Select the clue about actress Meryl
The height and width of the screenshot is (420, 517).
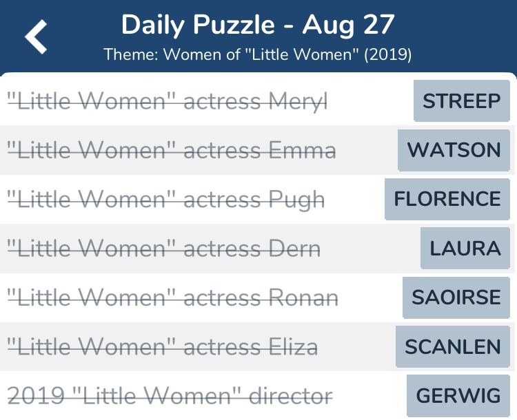(168, 101)
